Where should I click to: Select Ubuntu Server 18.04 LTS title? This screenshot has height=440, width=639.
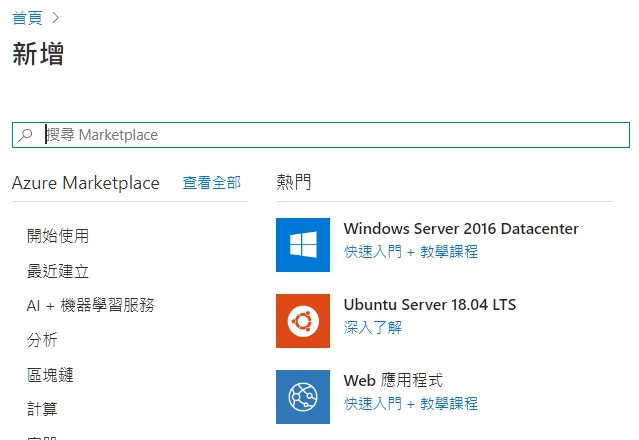tap(430, 305)
